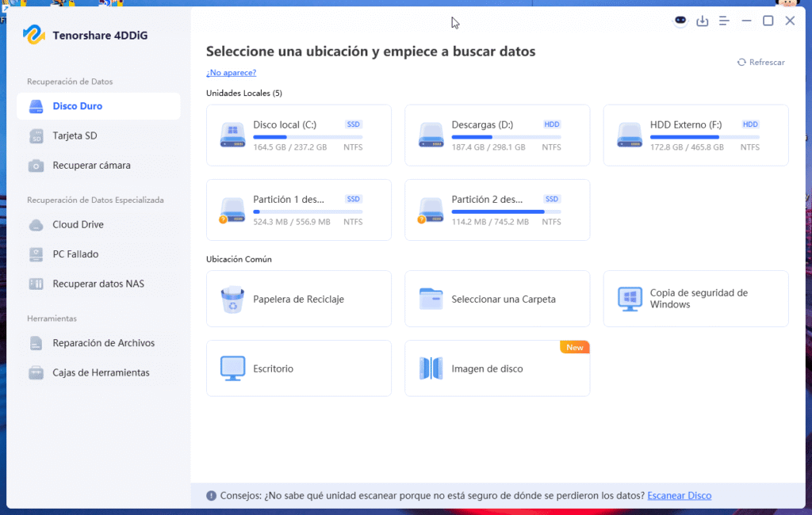Click the Descargas (D:) drive name
Screen dimensions: 812x515
(x=482, y=124)
